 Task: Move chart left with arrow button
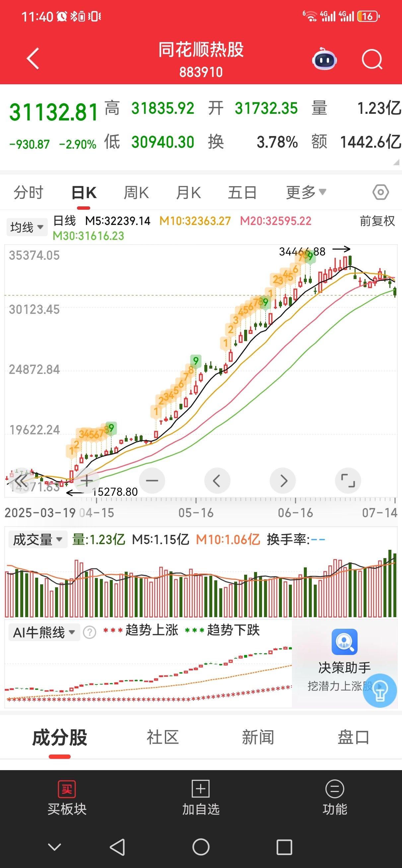coord(217,481)
